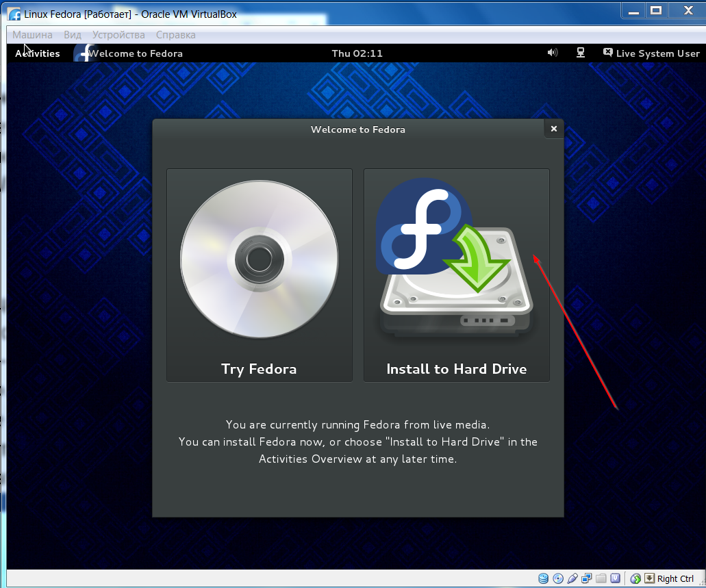Image resolution: width=706 pixels, height=588 pixels.
Task: Click Welcome to Fedora app menu in top bar
Action: pyautogui.click(x=130, y=53)
